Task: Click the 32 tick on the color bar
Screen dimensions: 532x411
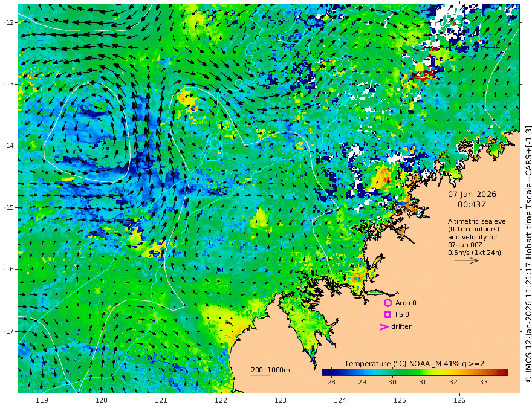Action: pyautogui.click(x=453, y=382)
